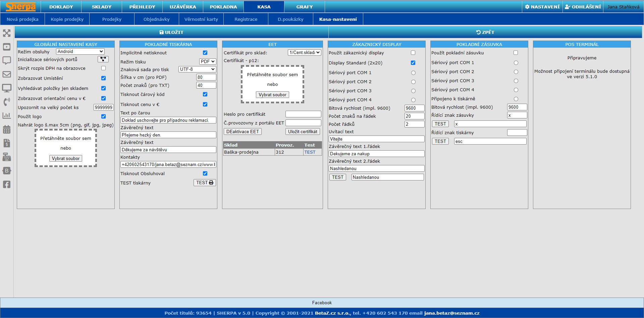This screenshot has height=318, width=644.
Task: Expand the Režim tisku PDF dropdown
Action: (208, 61)
